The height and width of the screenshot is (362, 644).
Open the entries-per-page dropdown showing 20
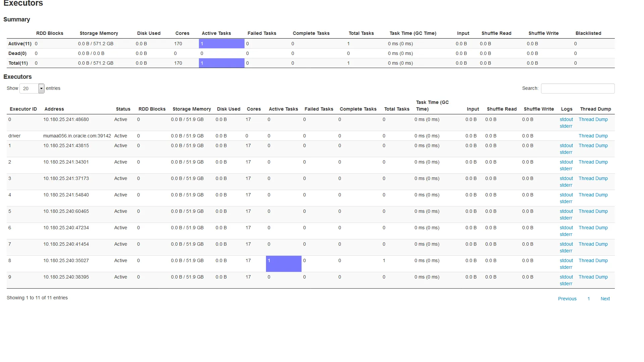32,88
